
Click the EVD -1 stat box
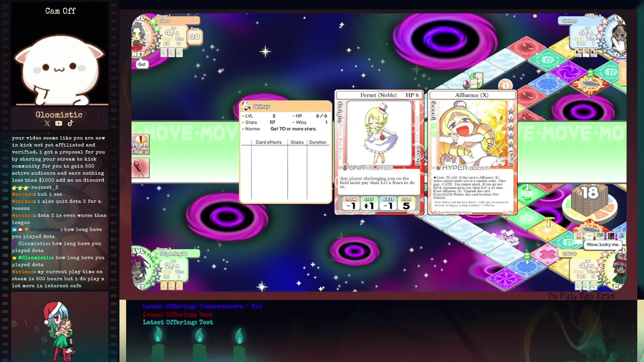pos(387,204)
